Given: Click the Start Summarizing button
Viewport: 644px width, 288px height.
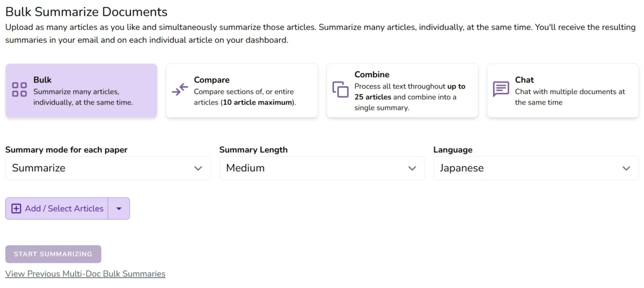Looking at the screenshot, I should click(x=53, y=254).
